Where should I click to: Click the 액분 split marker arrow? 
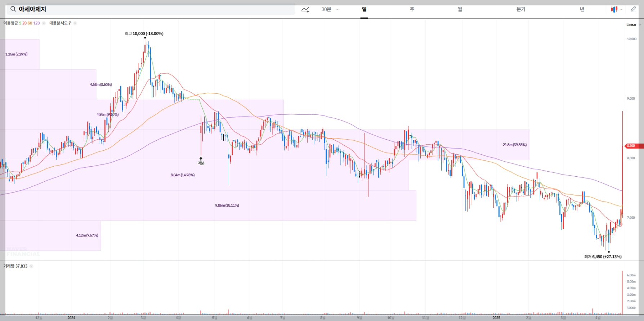point(201,158)
